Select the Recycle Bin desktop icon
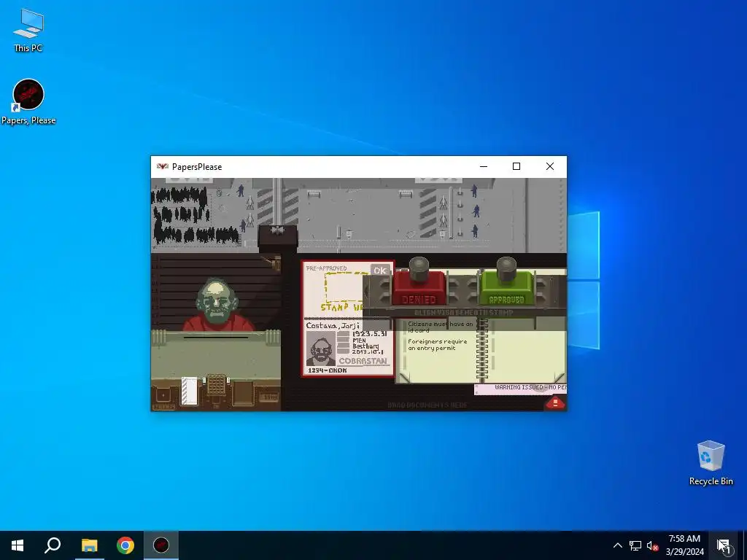Screen dimensions: 747x560 tap(711, 463)
